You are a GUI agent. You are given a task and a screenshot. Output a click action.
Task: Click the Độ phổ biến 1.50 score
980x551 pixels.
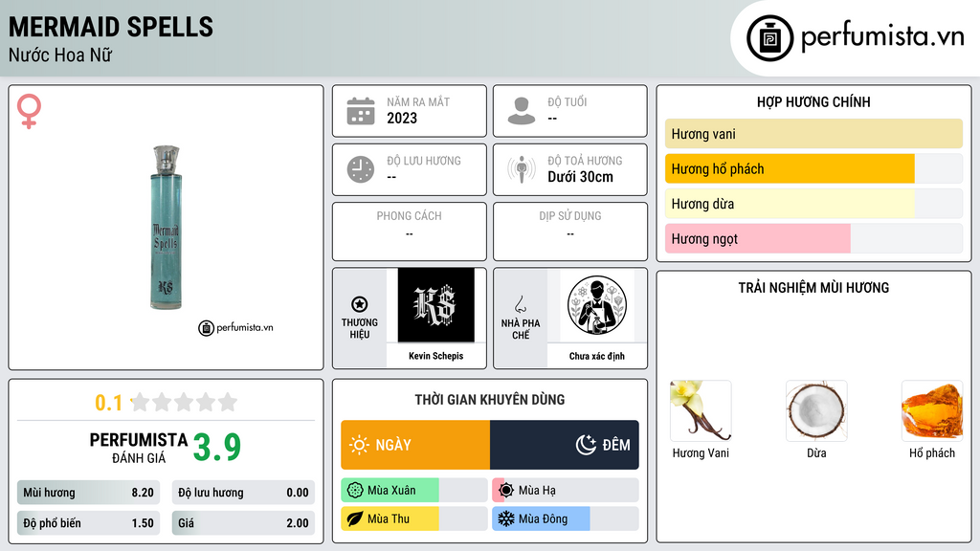click(89, 523)
